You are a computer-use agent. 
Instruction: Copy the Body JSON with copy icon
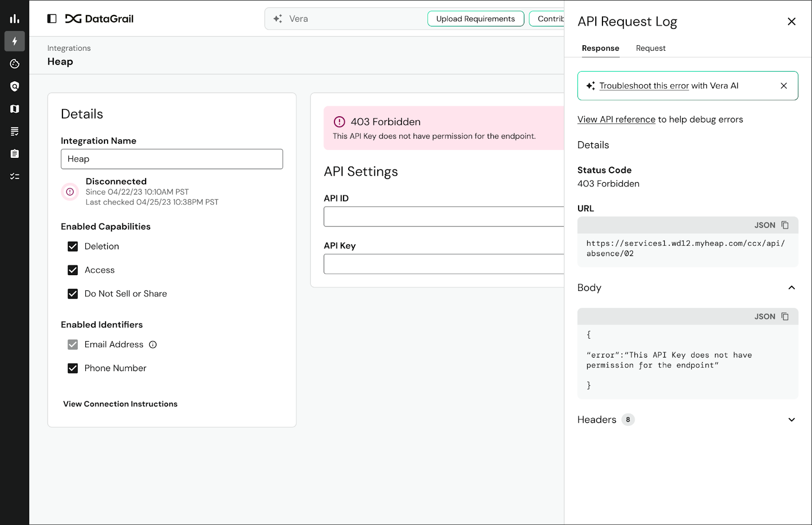pyautogui.click(x=785, y=316)
